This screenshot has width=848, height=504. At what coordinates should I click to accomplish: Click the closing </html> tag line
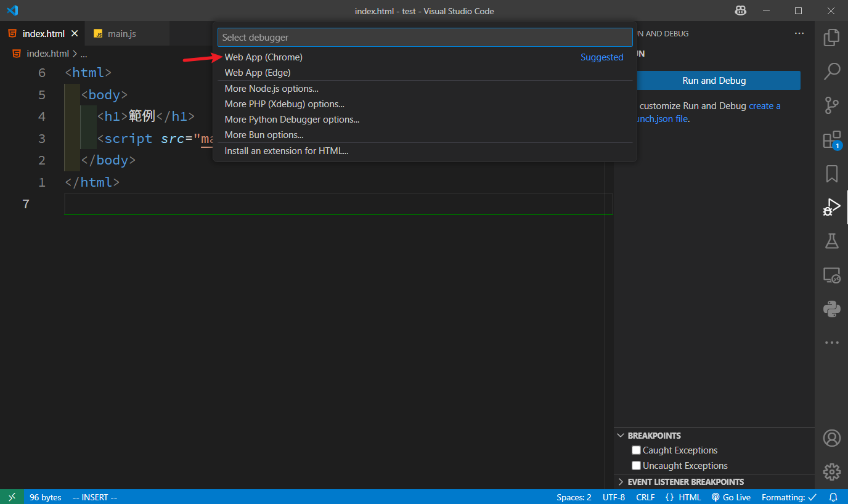[x=92, y=182]
